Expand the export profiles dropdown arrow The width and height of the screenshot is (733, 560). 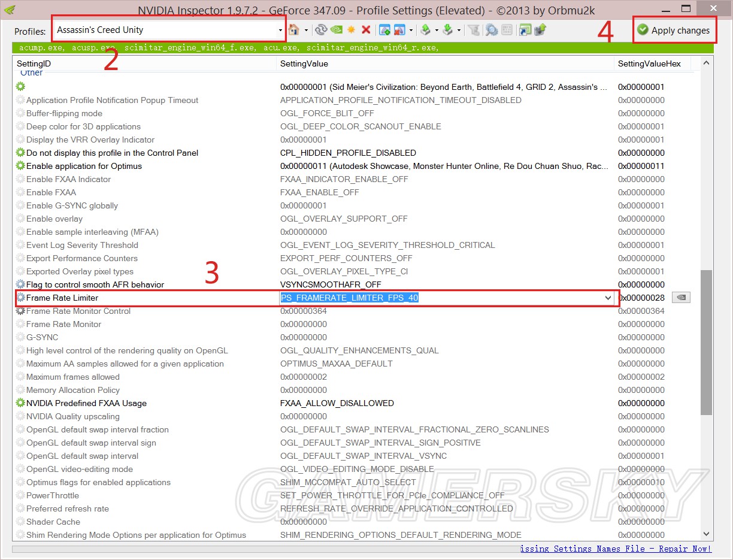[x=437, y=30]
